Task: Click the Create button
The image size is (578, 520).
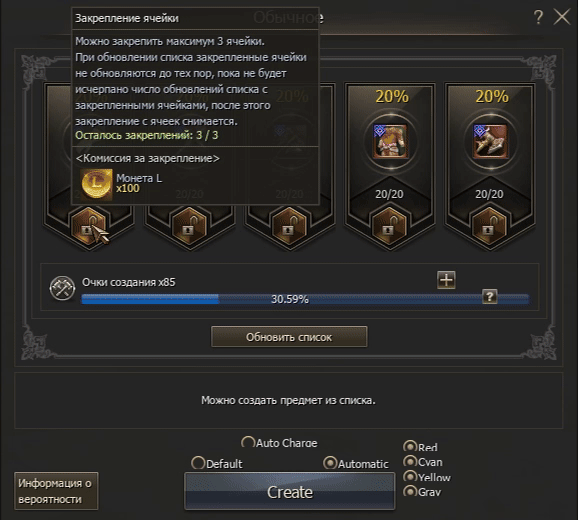Action: pyautogui.click(x=290, y=492)
